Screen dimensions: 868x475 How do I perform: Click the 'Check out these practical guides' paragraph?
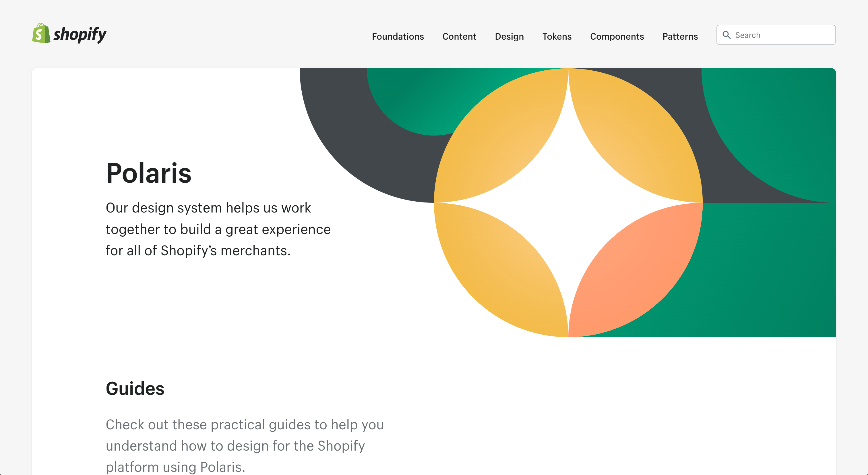[245, 445]
